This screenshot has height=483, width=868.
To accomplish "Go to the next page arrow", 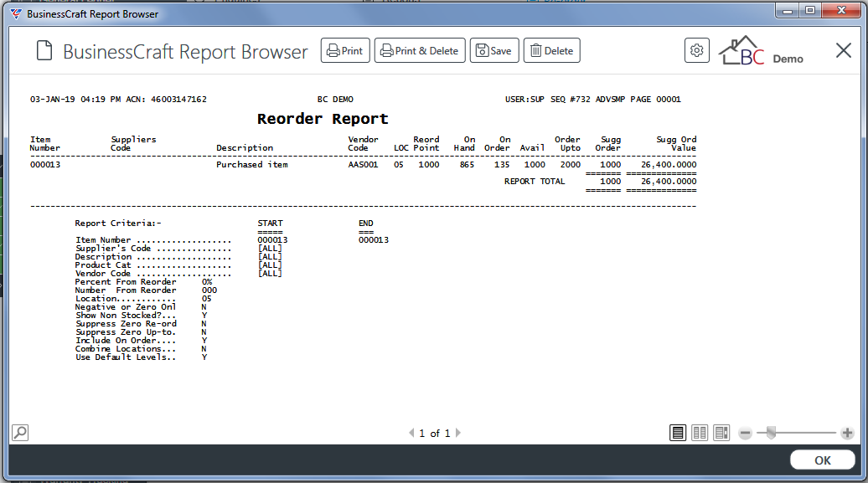I will coord(458,434).
